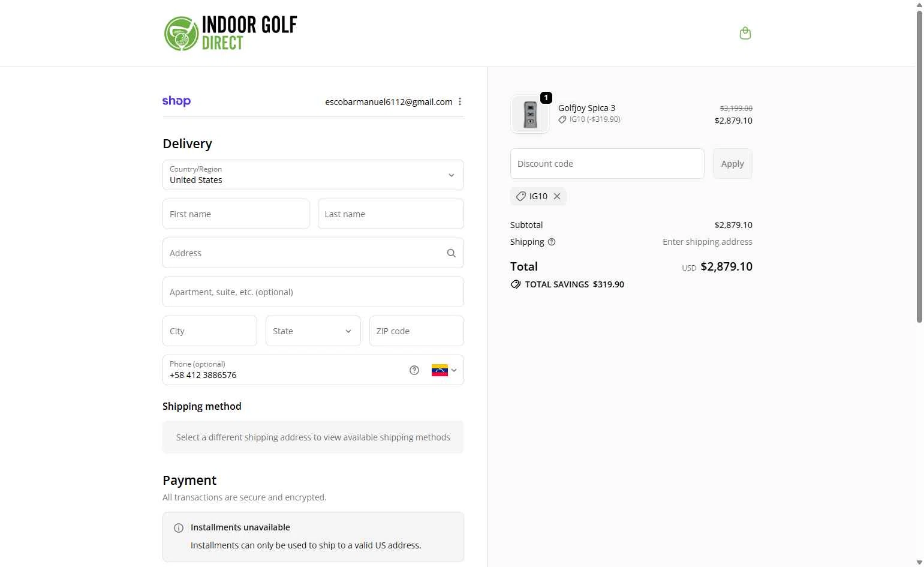
Task: Open the Country/Region dropdown
Action: pos(313,175)
